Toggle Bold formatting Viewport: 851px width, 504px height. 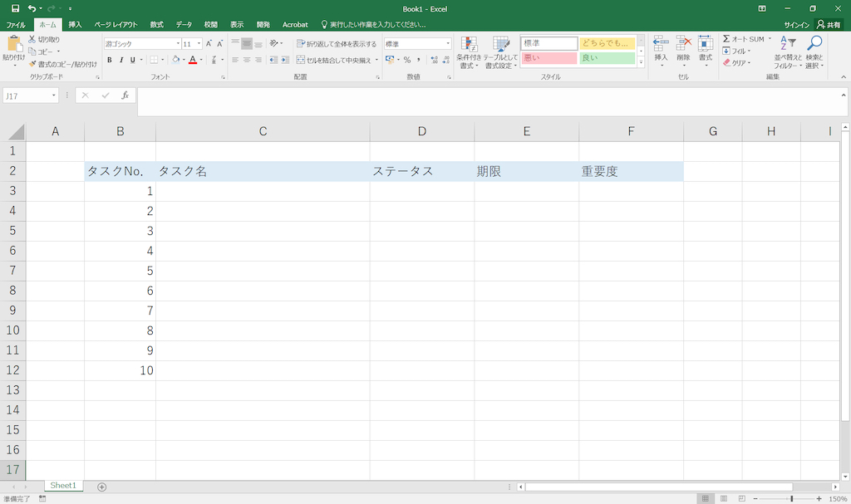tap(110, 60)
